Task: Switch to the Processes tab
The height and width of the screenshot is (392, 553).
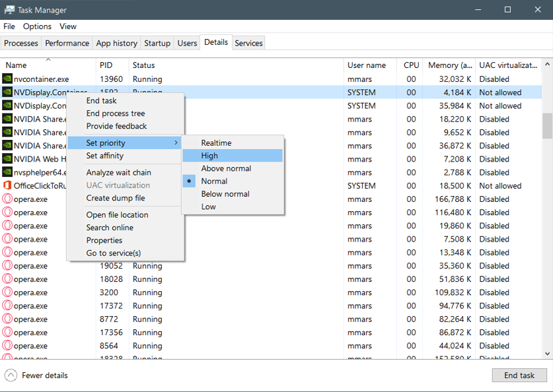Action: point(20,43)
